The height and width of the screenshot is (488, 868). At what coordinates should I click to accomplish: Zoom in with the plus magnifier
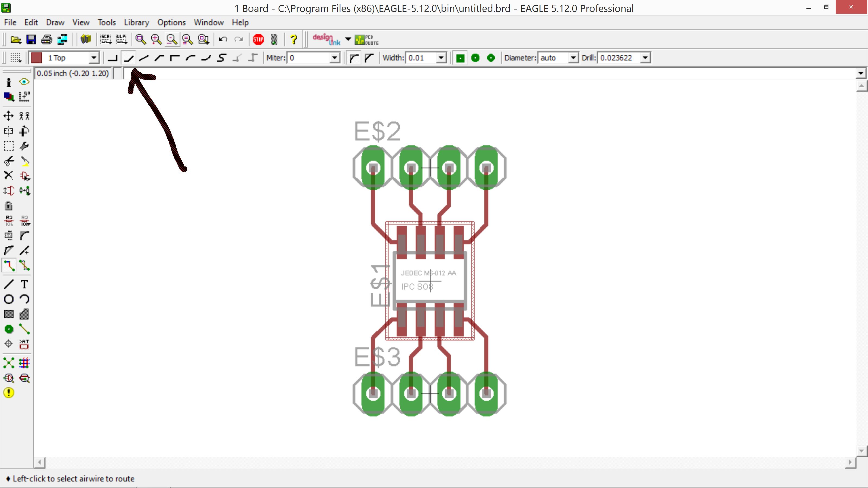(x=156, y=40)
